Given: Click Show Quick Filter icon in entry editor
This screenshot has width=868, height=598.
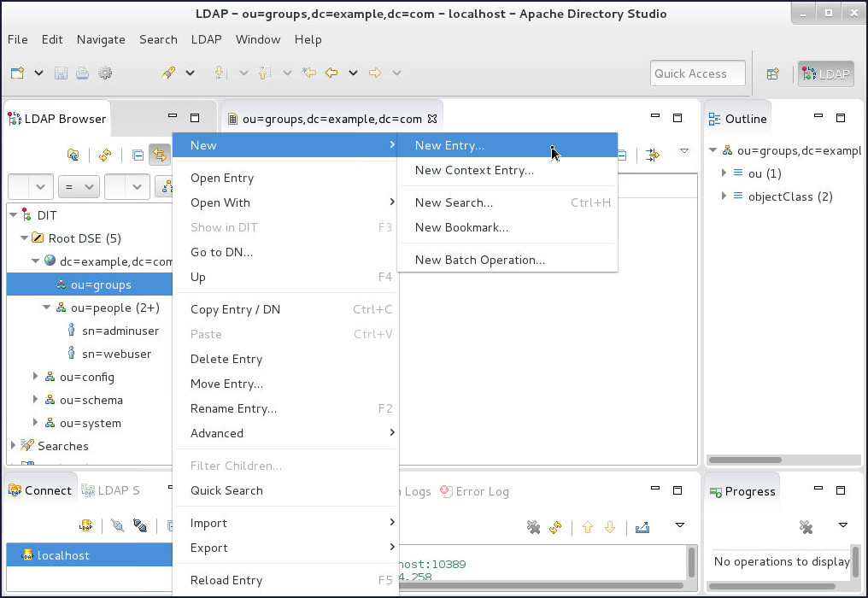Looking at the screenshot, I should 653,155.
